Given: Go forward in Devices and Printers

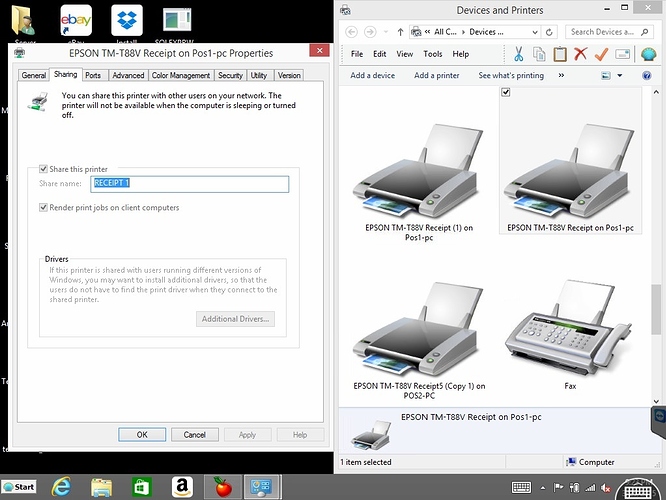Looking at the screenshot, I should pyautogui.click(x=370, y=32).
